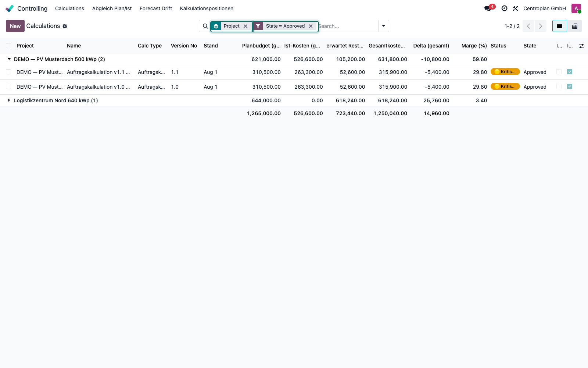Toggle checked boolean box in v1.0 row
This screenshot has height=368, width=588.
tap(570, 86)
